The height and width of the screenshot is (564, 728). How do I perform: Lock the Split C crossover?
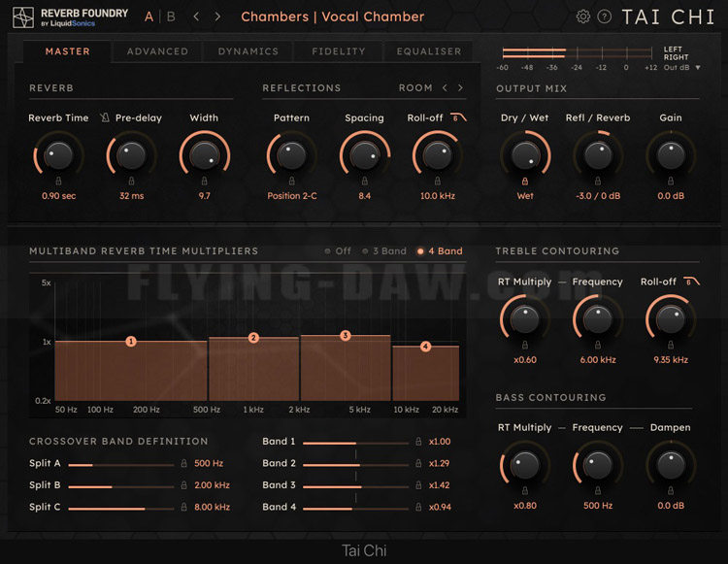(183, 507)
